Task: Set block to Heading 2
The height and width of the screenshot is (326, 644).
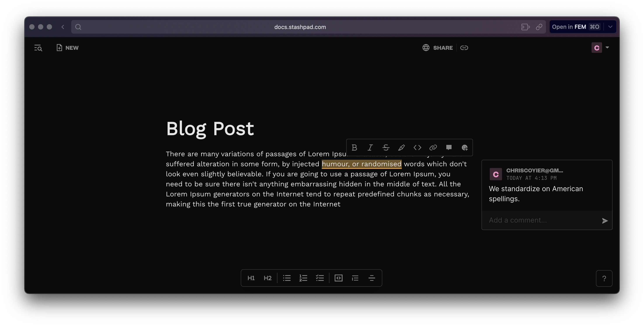Action: pyautogui.click(x=268, y=278)
